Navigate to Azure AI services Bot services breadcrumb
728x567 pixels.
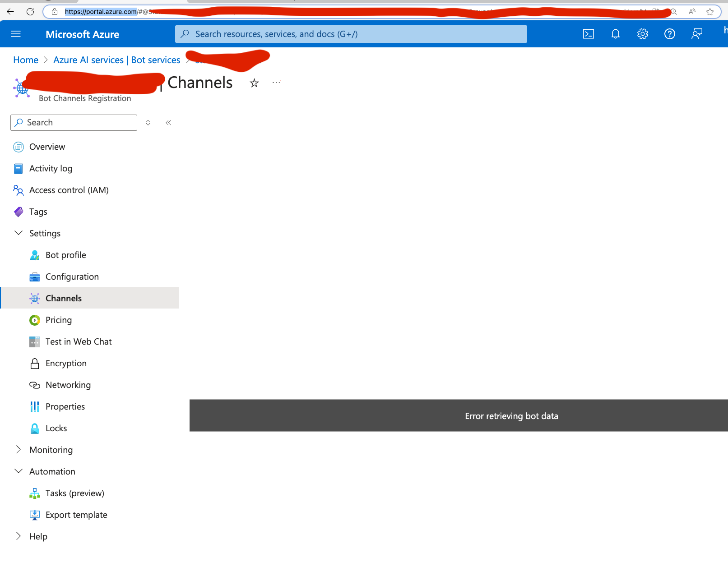(x=116, y=60)
